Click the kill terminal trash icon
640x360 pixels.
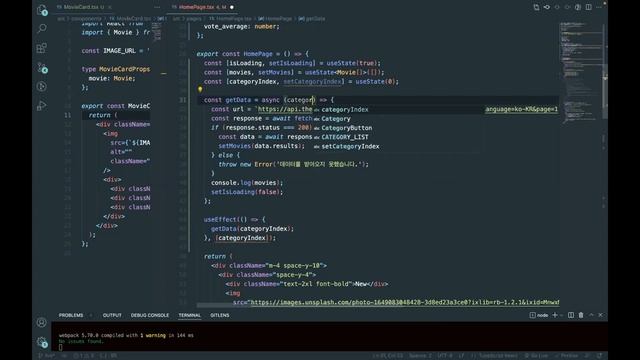pos(581,315)
